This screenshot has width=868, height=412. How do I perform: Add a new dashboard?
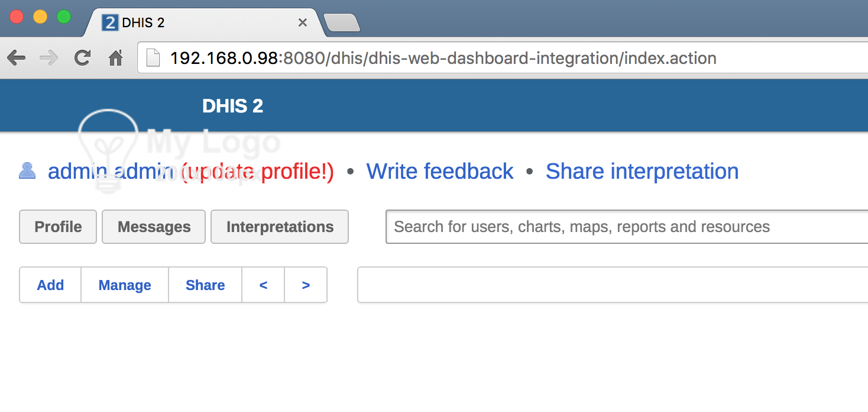[x=50, y=285]
